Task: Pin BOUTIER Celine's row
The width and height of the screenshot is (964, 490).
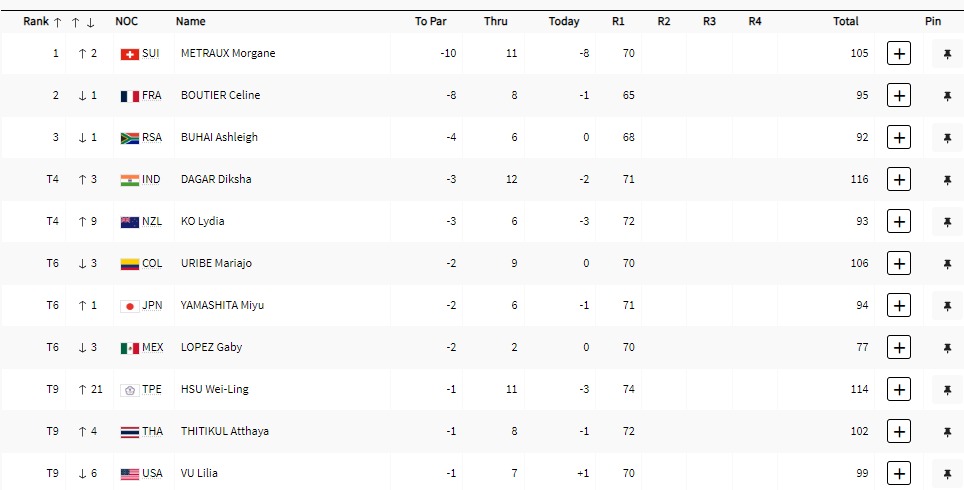Action: 946,96
